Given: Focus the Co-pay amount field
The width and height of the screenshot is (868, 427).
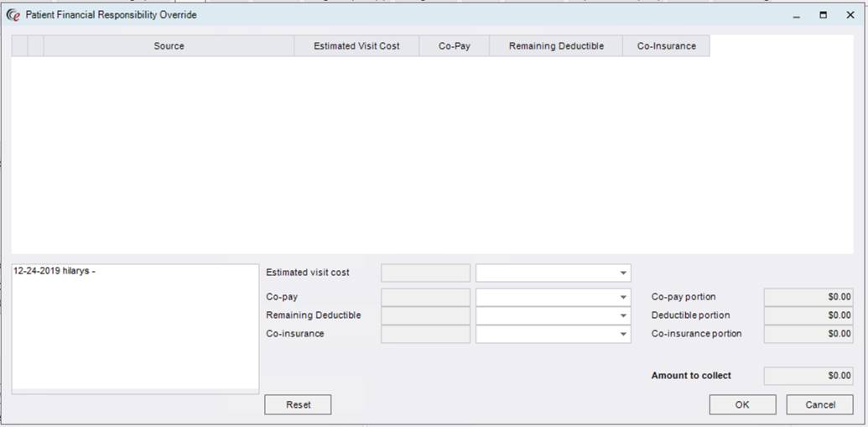Looking at the screenshot, I should pyautogui.click(x=425, y=297).
